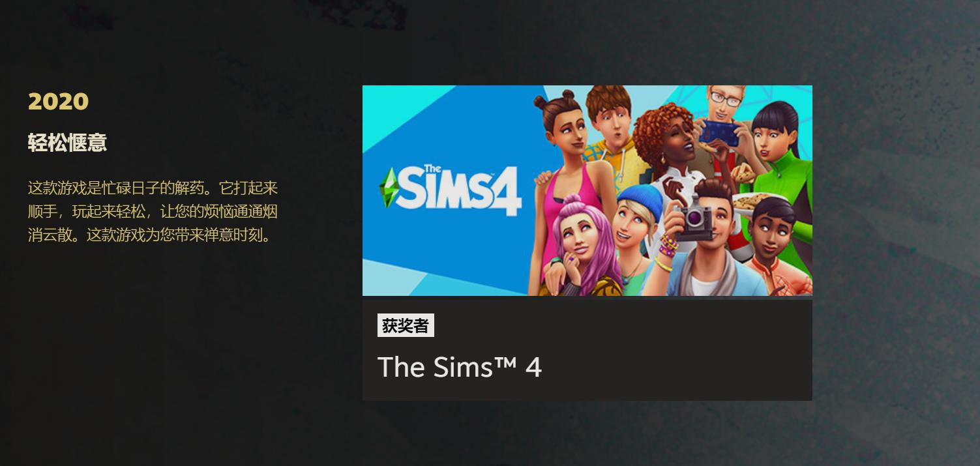This screenshot has width=980, height=466.
Task: Click the 获奖者 winner badge
Action: coord(406,326)
